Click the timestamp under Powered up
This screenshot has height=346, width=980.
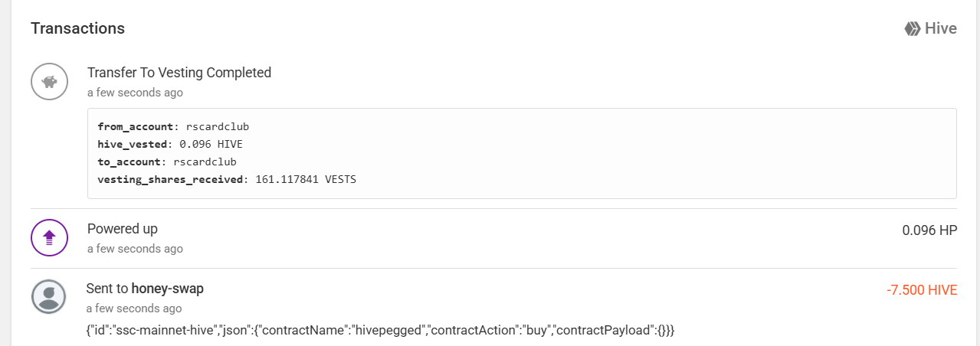tap(135, 249)
